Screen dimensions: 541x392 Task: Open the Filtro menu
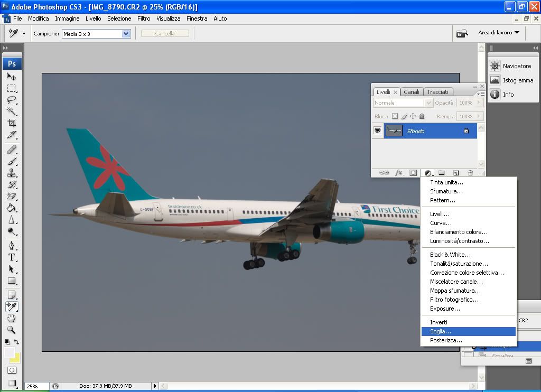pos(144,18)
